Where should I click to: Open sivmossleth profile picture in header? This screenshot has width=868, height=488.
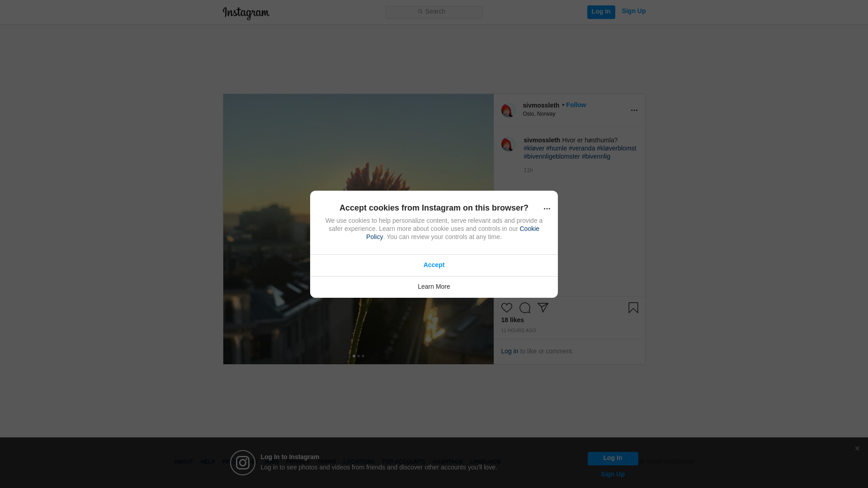pos(508,110)
